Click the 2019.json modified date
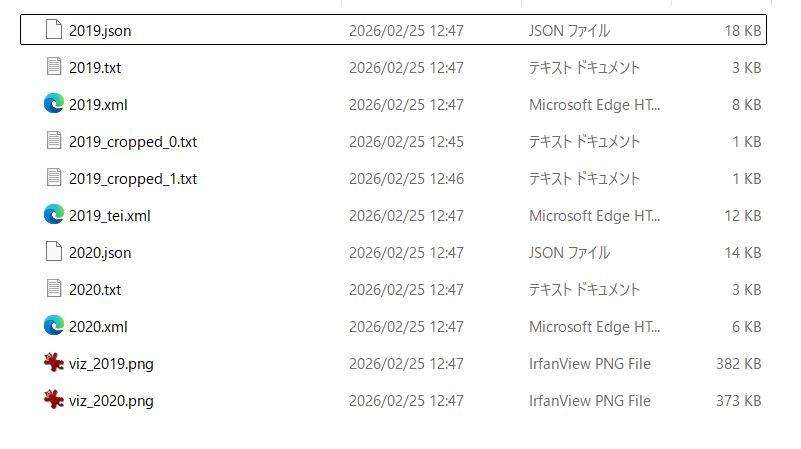The image size is (801, 449). coord(406,31)
